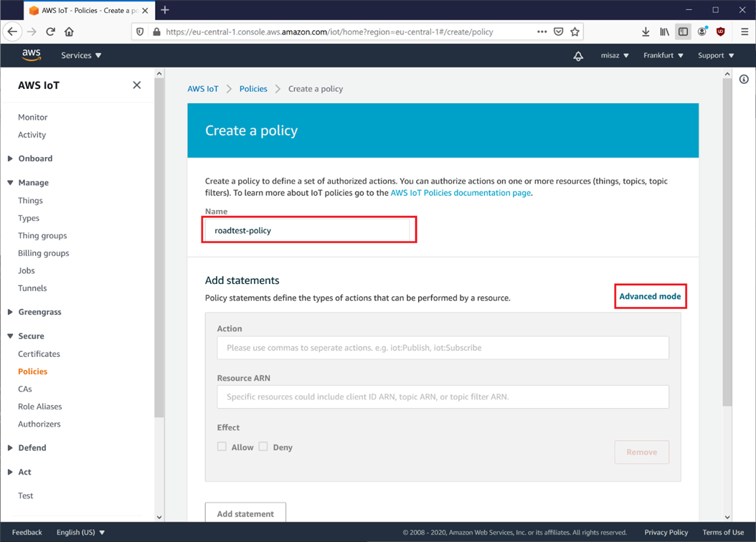The image size is (756, 542).
Task: Check the Deny effect checkbox
Action: (263, 447)
